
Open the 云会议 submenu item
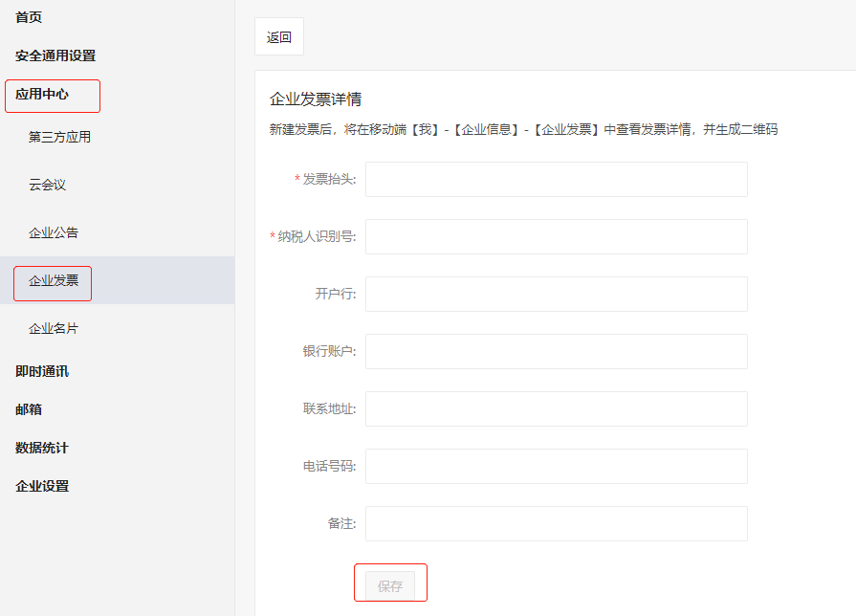[x=47, y=185]
